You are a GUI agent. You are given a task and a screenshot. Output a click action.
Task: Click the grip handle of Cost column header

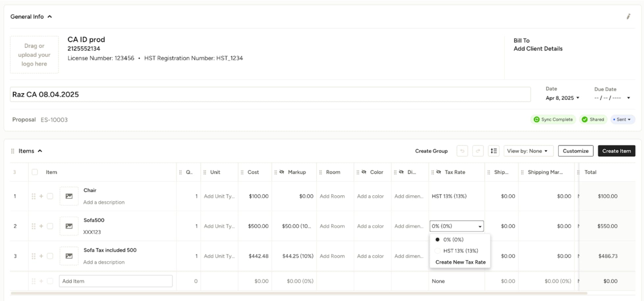(x=242, y=172)
